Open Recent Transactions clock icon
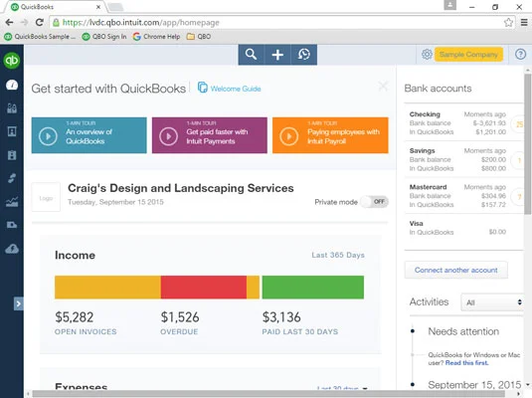Viewport: 532px width, 398px height. pos(304,55)
